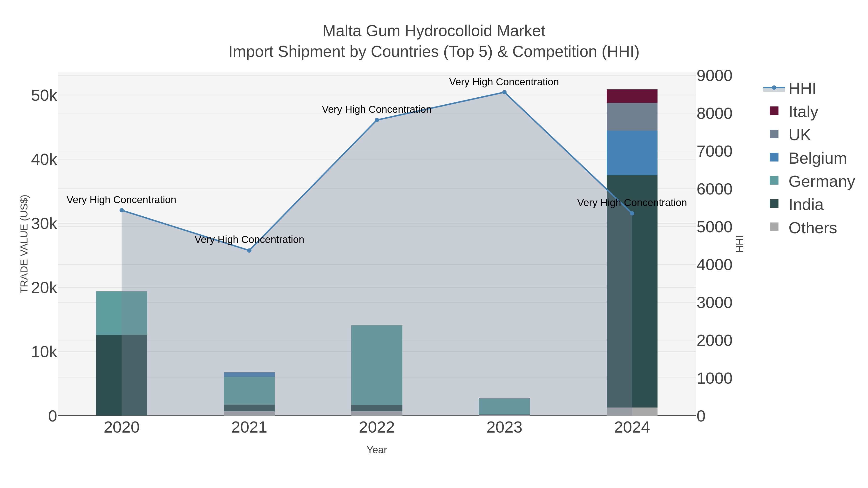
Task: Click the 2020 x-axis label
Action: coord(122,428)
